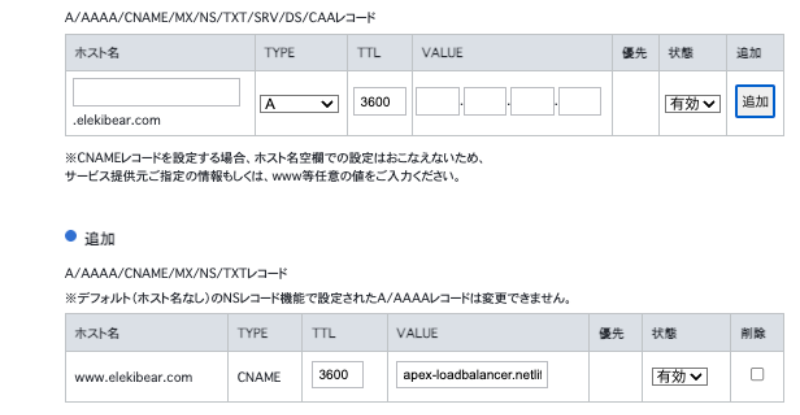
Task: Expand the 状態 dropdown in the new record row
Action: coord(693,102)
